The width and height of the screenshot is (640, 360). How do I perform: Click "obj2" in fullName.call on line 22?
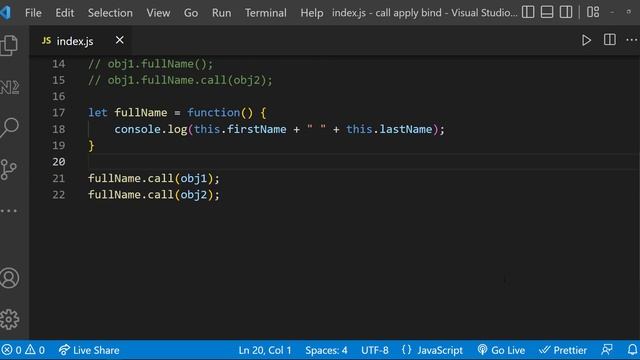click(x=193, y=195)
